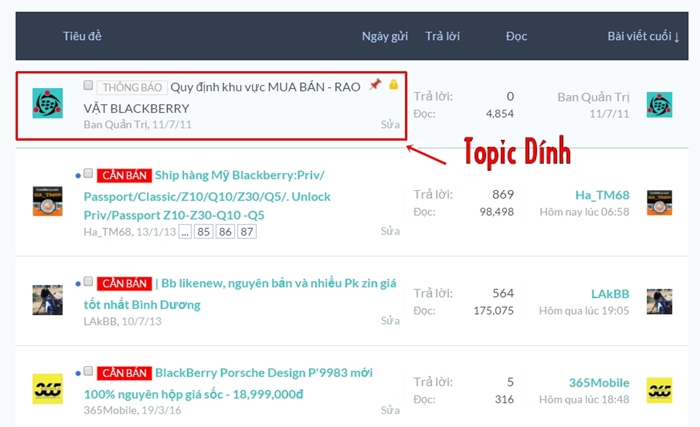Click THÔNG BÁO prefix label

pos(132,87)
